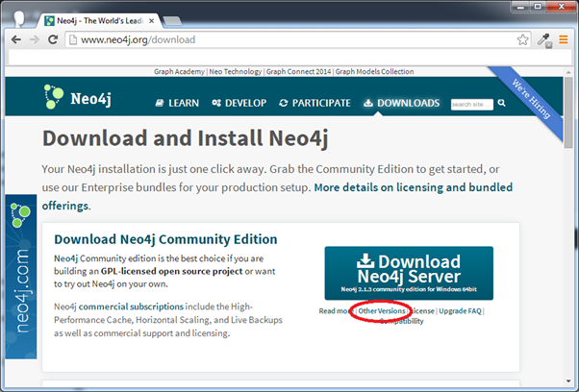Click the PARTICIPATE refresh icon
The image size is (579, 392).
tap(283, 103)
